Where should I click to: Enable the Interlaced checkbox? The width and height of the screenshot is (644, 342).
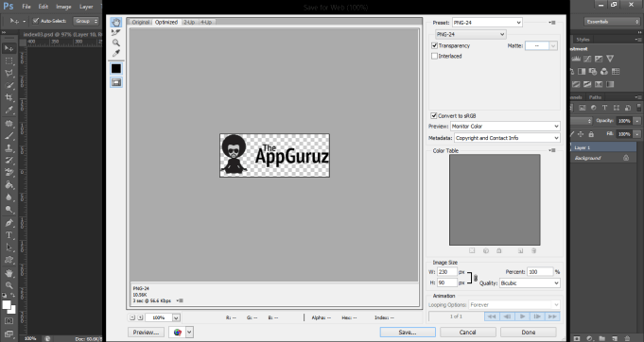434,56
